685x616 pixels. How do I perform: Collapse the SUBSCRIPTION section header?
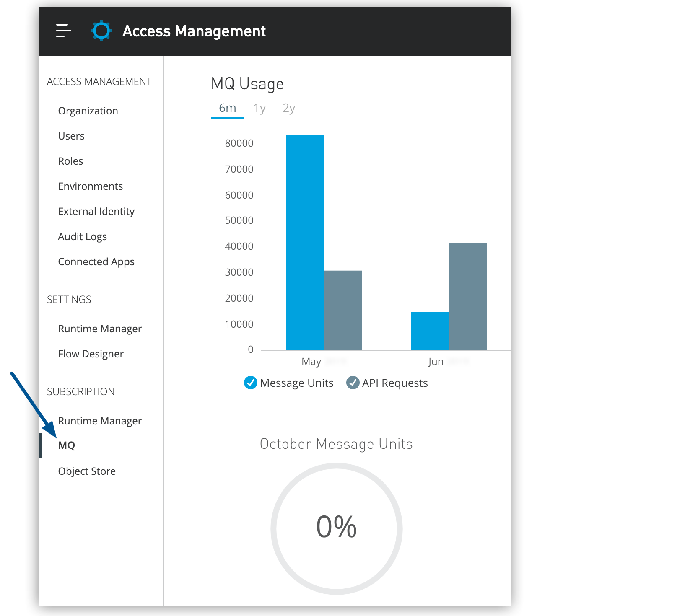80,391
